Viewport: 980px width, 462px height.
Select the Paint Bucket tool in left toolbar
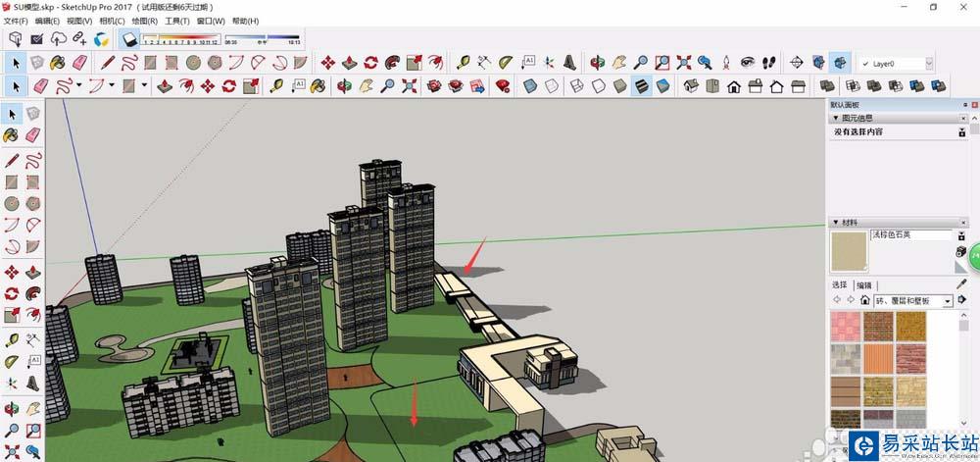coord(11,134)
